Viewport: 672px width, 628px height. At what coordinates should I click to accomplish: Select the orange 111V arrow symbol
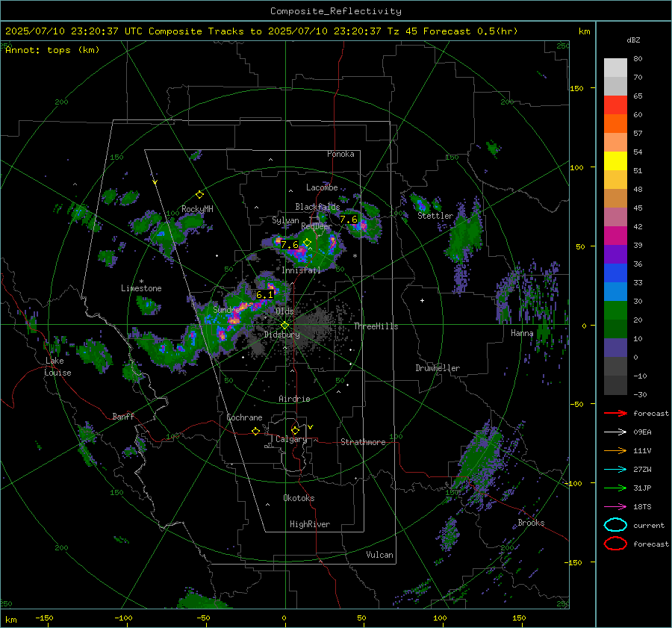point(615,450)
